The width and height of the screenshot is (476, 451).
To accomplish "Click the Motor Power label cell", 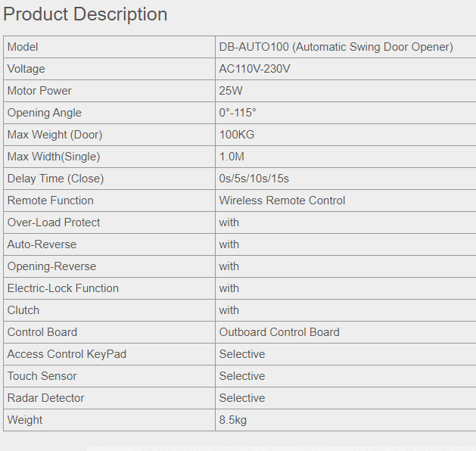I will point(39,91).
